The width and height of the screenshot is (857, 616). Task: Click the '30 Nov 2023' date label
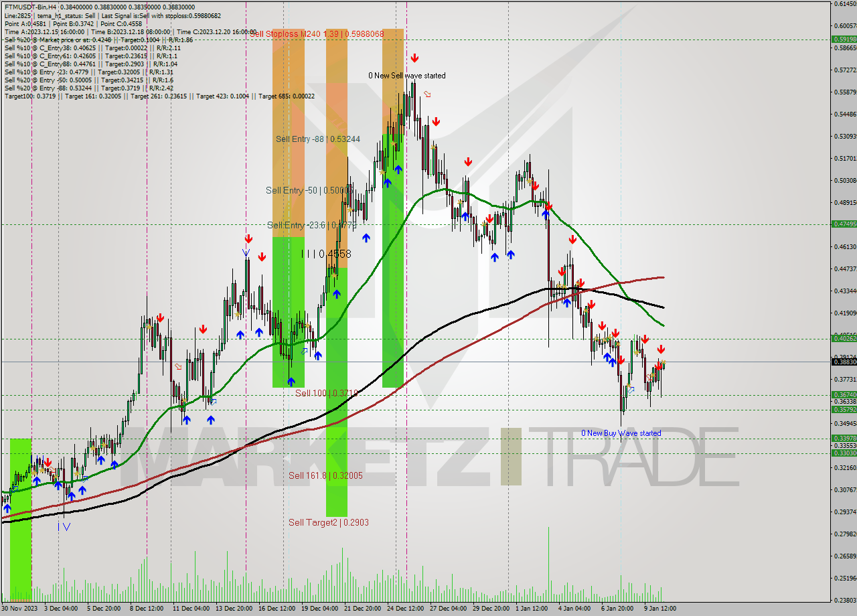[20, 609]
